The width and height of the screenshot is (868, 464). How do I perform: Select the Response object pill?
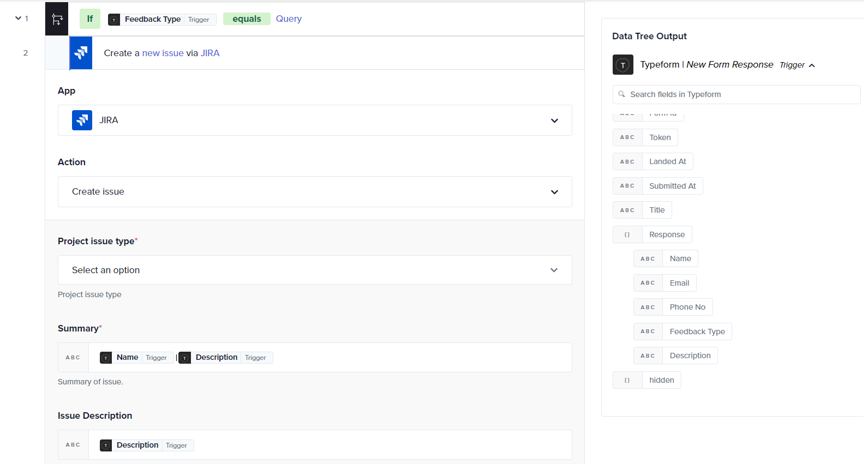click(x=653, y=234)
